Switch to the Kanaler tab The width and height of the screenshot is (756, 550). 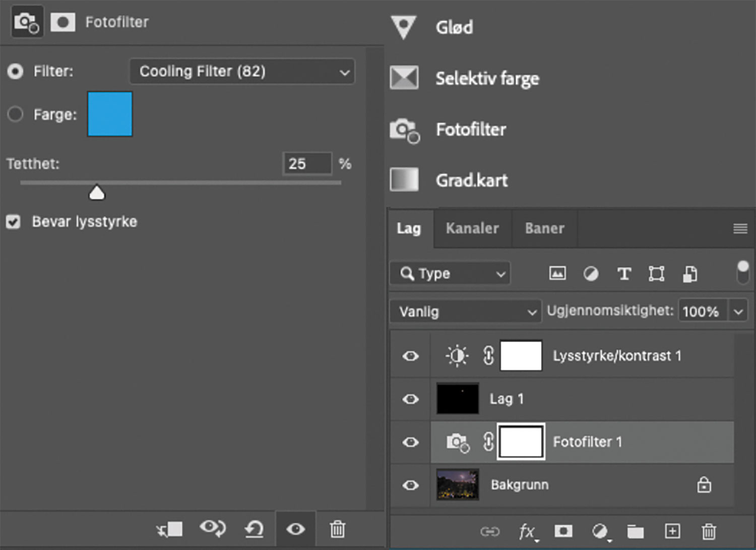tap(472, 228)
